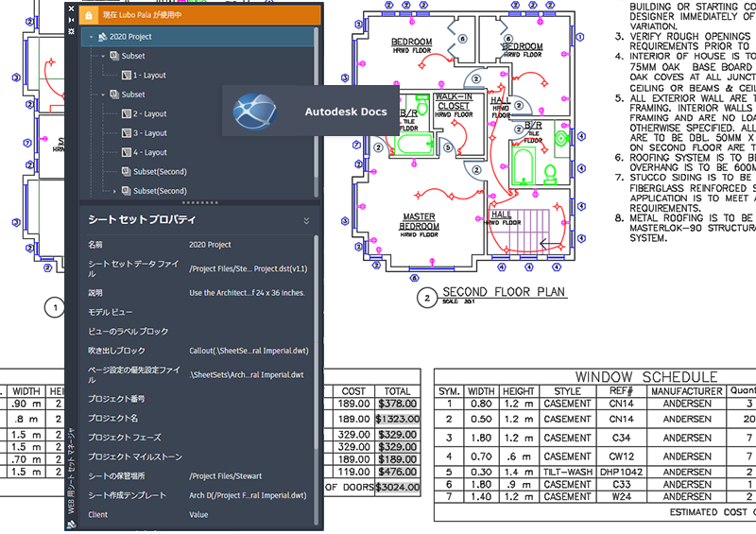Click the 2 - Layout sheet icon
The width and height of the screenshot is (756, 534).
(x=127, y=113)
